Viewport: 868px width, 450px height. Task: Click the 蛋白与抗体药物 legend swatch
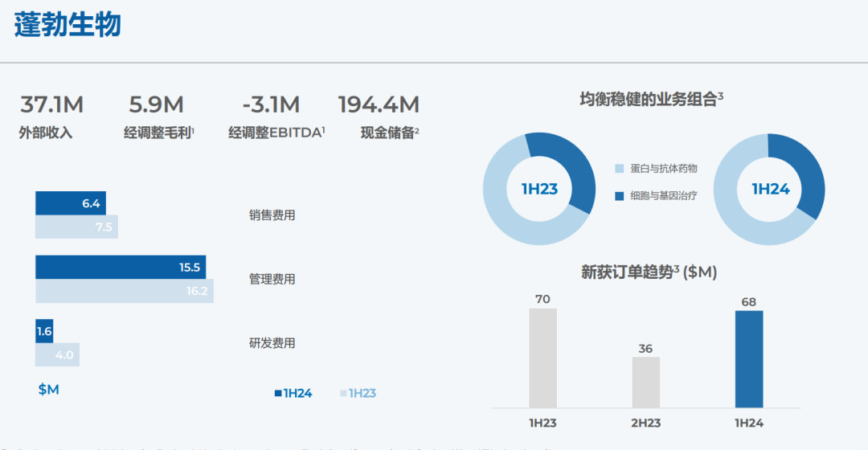pyautogui.click(x=619, y=169)
